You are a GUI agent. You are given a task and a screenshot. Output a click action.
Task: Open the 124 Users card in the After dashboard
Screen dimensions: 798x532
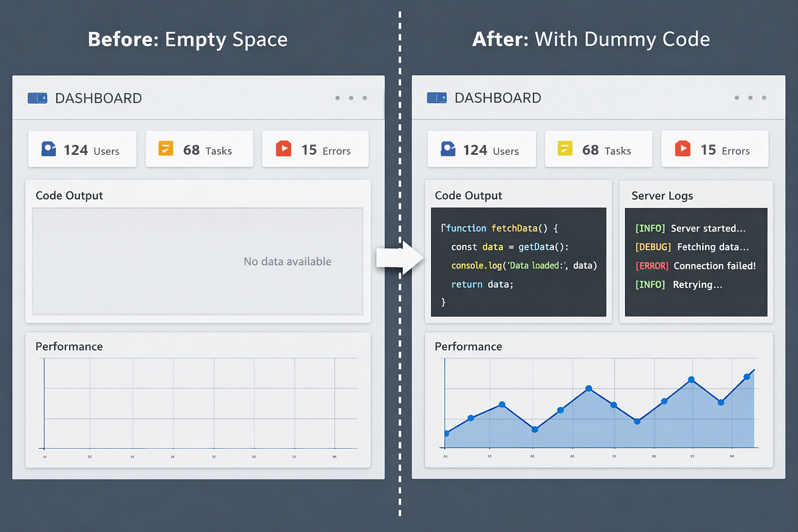pyautogui.click(x=481, y=149)
